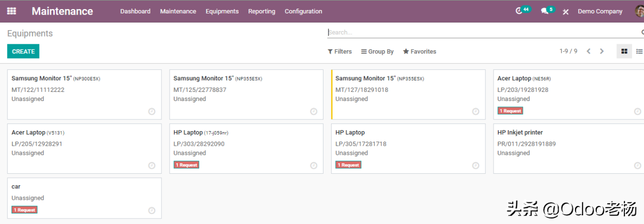Open HP Inkjet printer card title
Screen dimensions: 644x224
click(x=520, y=133)
